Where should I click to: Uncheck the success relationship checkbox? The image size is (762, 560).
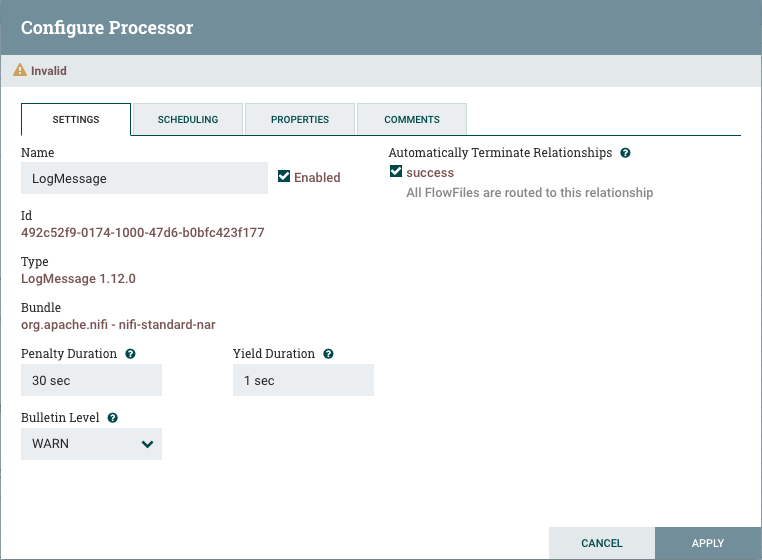[x=396, y=172]
